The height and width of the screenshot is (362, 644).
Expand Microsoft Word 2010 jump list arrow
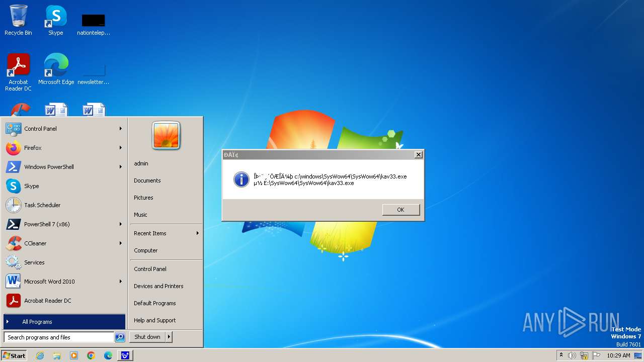coord(121,282)
